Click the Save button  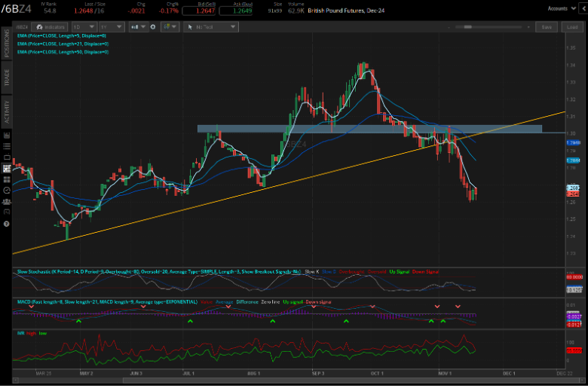[547, 27]
